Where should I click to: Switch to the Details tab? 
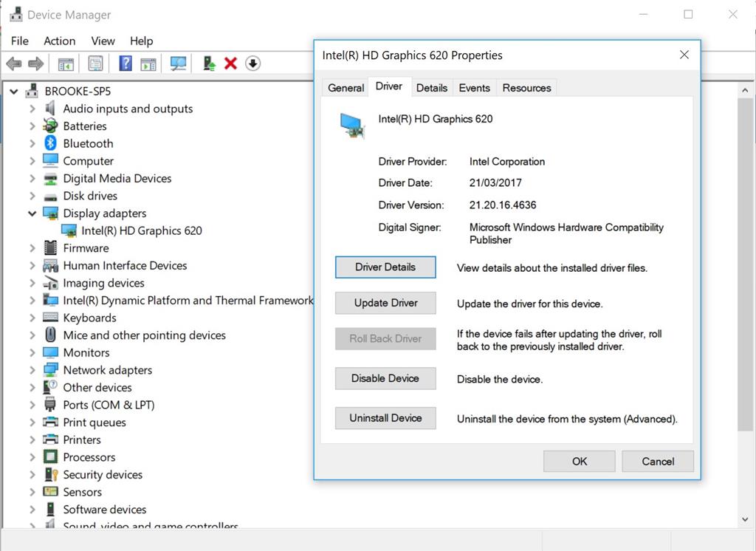coord(431,88)
